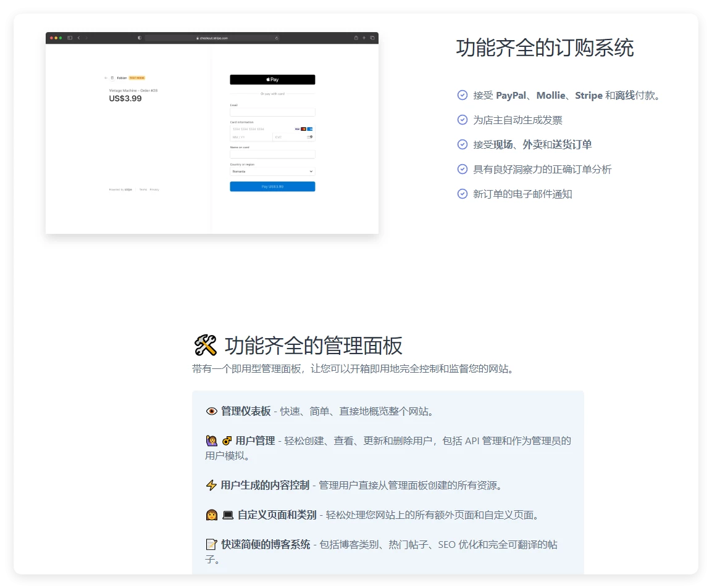Click the Visa card brand icon
Viewport: 712px width, 588px height.
[x=297, y=129]
